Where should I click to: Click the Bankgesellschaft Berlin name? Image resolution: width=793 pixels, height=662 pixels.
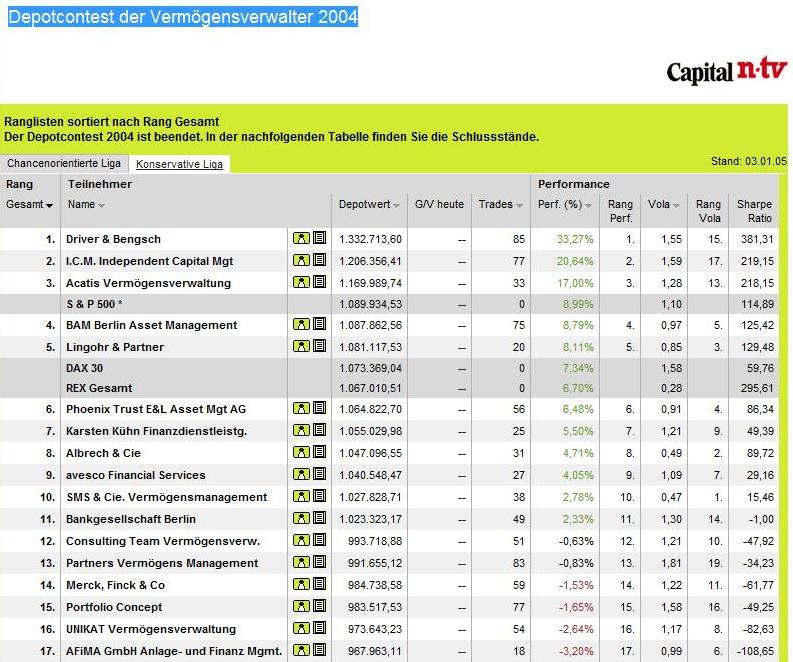click(130, 519)
